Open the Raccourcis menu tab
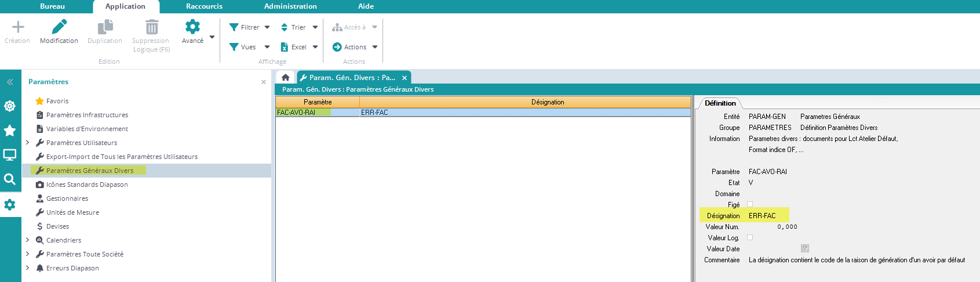This screenshot has width=980, height=282. click(204, 6)
